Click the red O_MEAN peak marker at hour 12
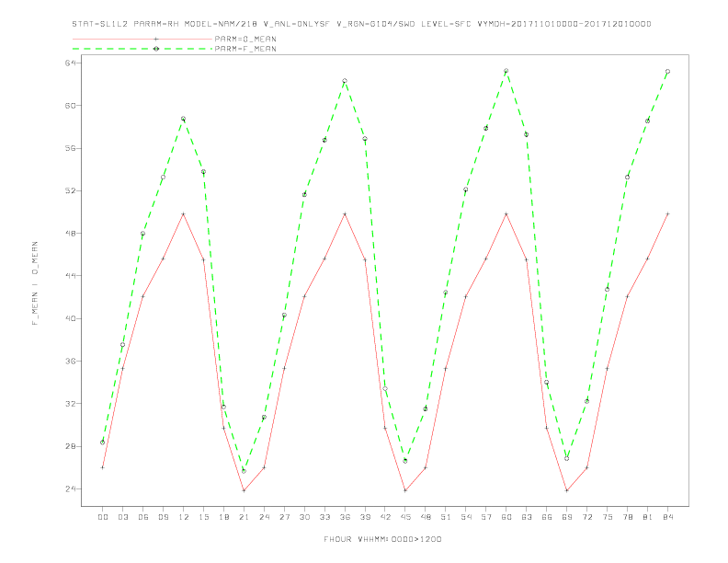Image resolution: width=728 pixels, height=563 pixels. [x=184, y=213]
